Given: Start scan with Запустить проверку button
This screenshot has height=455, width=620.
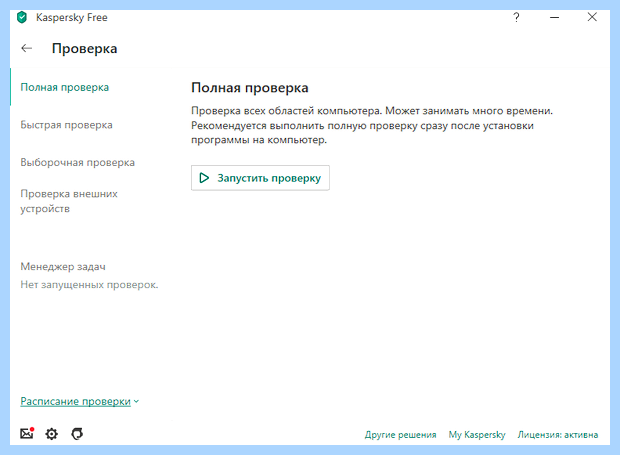Looking at the screenshot, I should click(x=260, y=178).
